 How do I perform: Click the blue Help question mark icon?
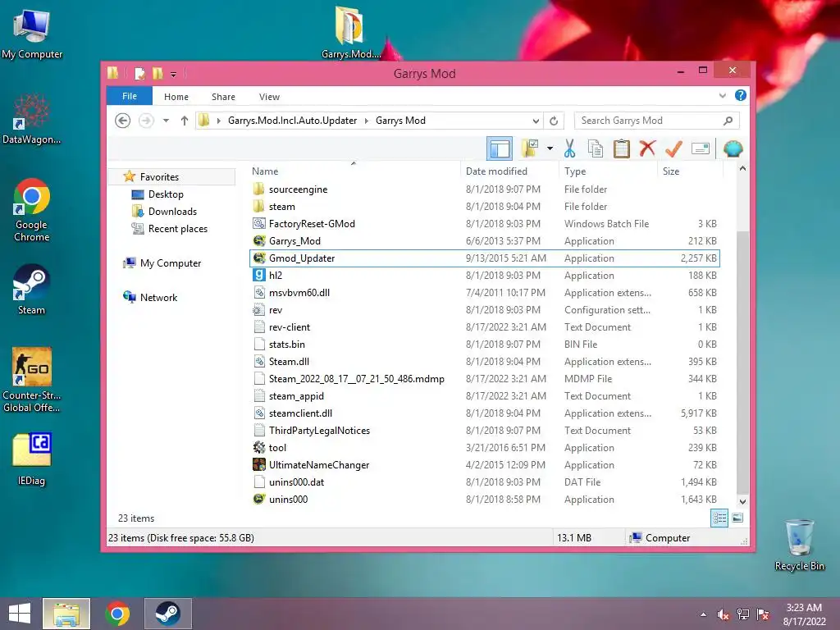(x=741, y=95)
